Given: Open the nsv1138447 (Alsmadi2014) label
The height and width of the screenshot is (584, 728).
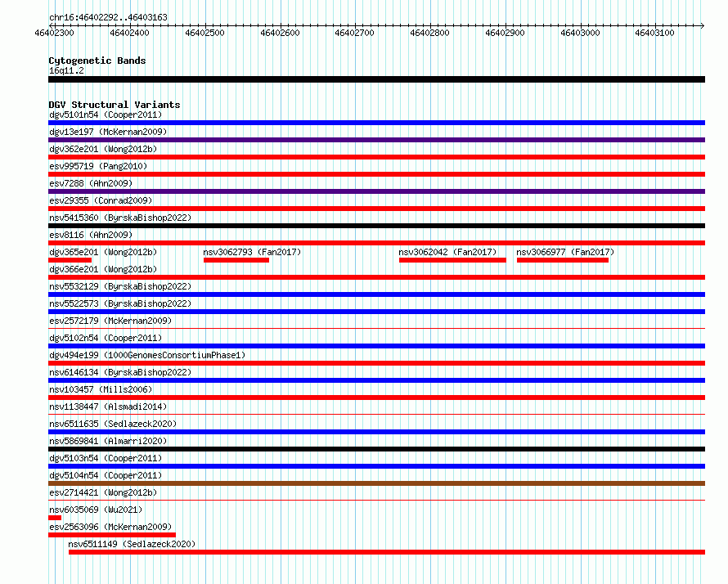Looking at the screenshot, I should (108, 407).
